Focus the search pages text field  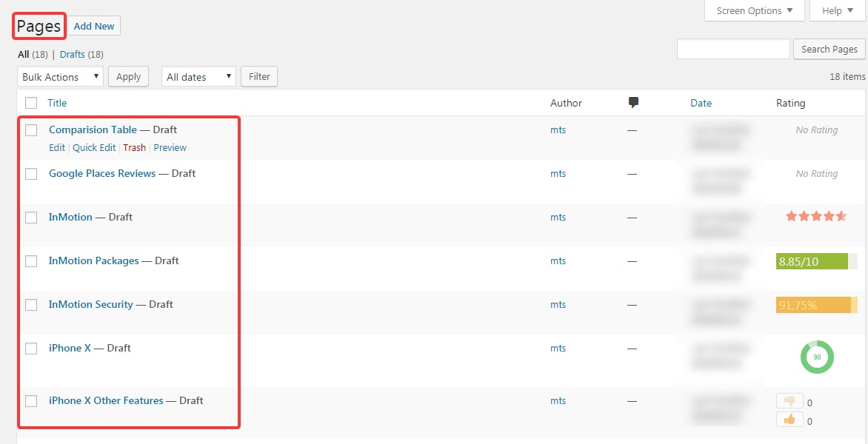[733, 50]
